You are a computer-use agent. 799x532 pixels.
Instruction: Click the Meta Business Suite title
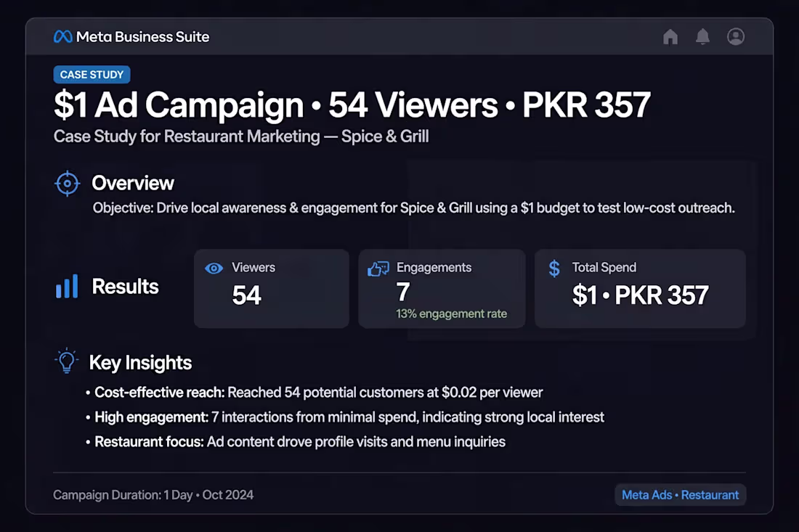coord(142,37)
